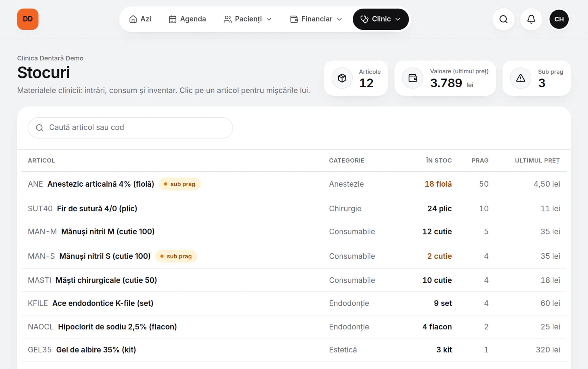
Task: Sort by the ÎN STOC column header
Action: pyautogui.click(x=439, y=160)
